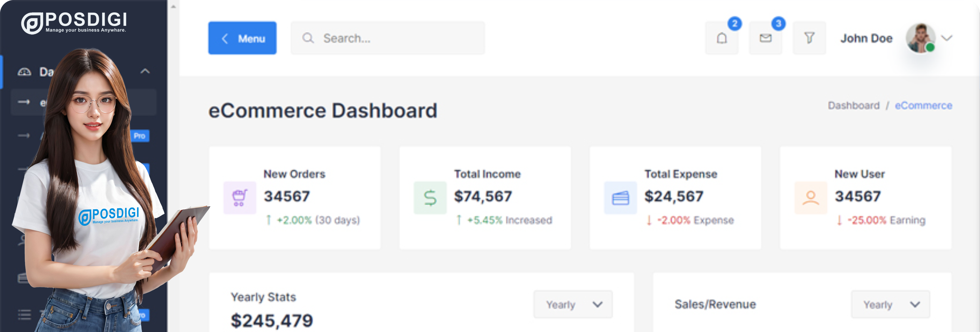
Task: Click John Doe's avatar photo
Action: (x=920, y=38)
